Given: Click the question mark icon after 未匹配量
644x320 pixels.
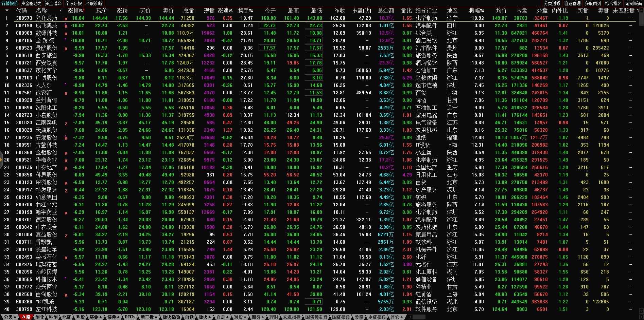Looking at the screenshot, I should click(x=638, y=11).
